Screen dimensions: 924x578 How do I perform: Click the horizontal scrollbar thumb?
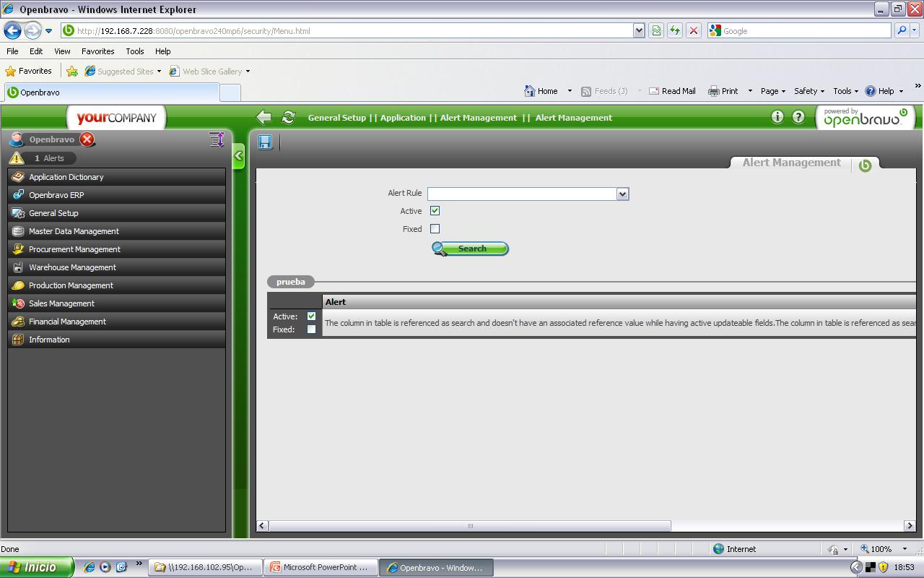tap(469, 526)
